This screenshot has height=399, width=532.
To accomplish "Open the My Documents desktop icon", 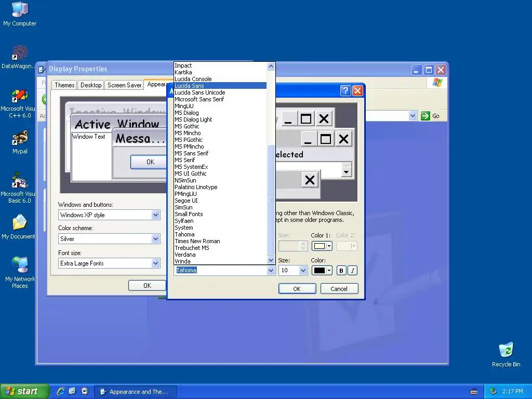I will pyautogui.click(x=18, y=227).
